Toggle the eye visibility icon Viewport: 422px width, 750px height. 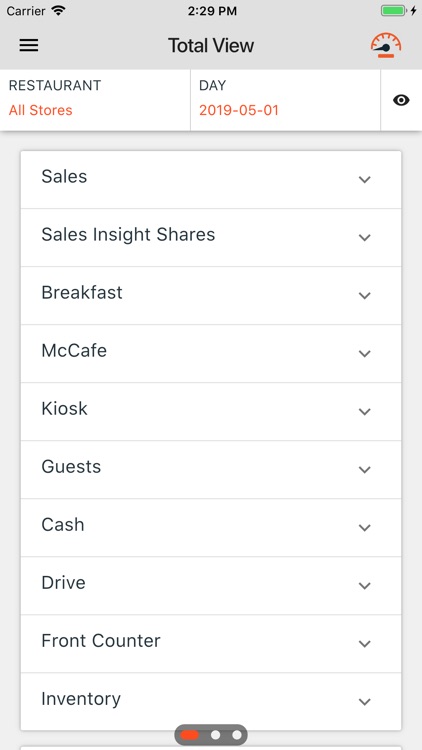pyautogui.click(x=401, y=100)
